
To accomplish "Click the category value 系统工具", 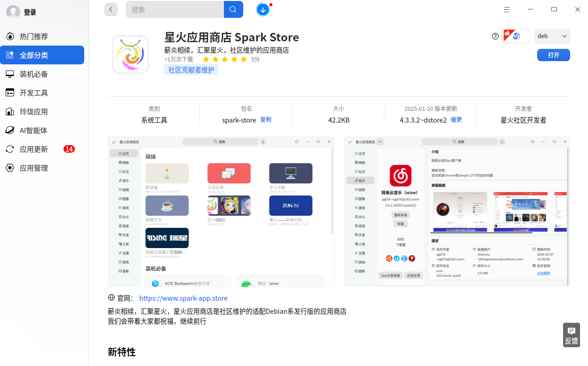I will pos(154,120).
